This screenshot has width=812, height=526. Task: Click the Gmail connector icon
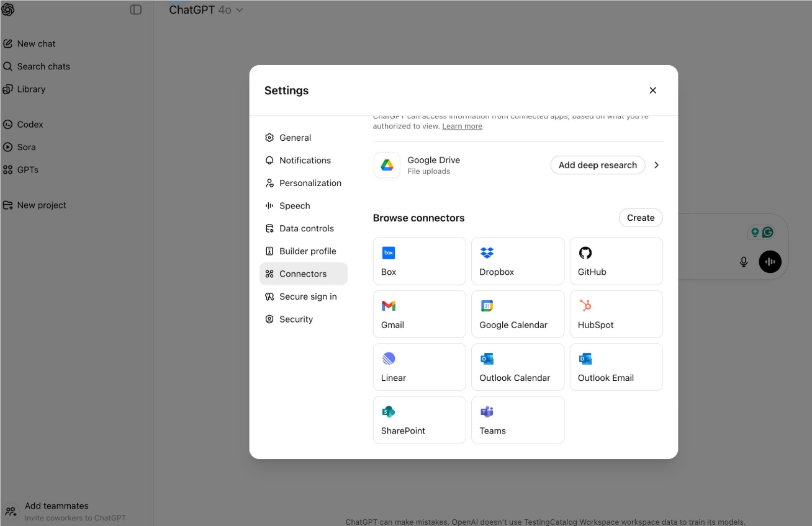pos(388,305)
